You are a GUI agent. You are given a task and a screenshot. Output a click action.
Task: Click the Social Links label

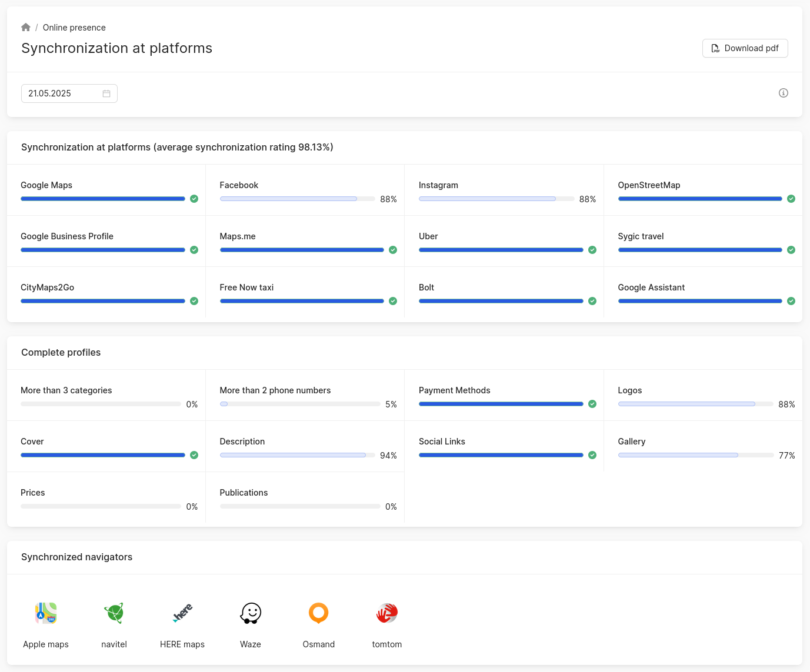442,442
